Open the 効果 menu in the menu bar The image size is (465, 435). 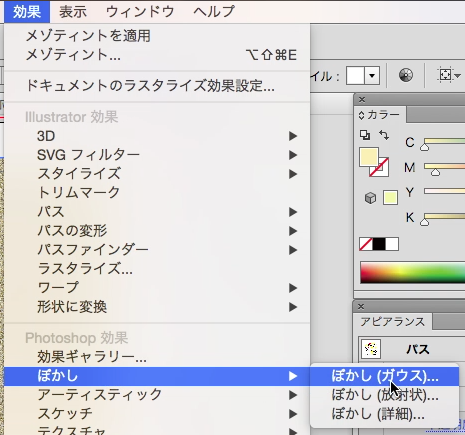click(27, 12)
